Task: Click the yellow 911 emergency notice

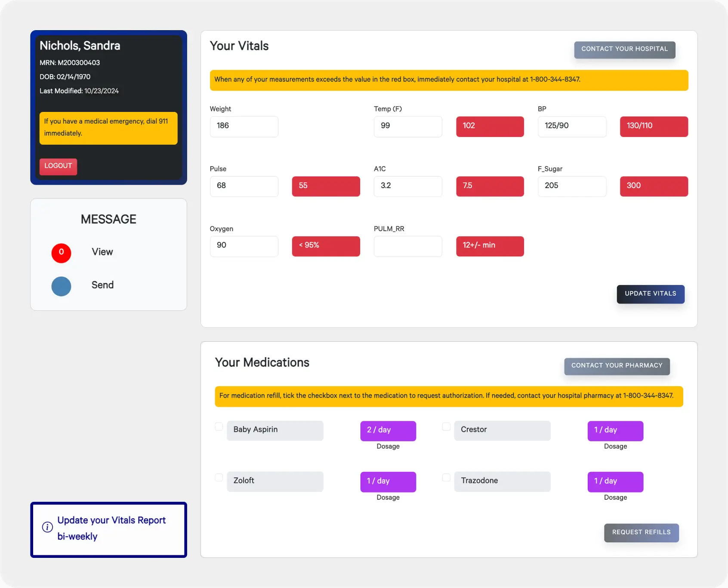Action: 108,128
